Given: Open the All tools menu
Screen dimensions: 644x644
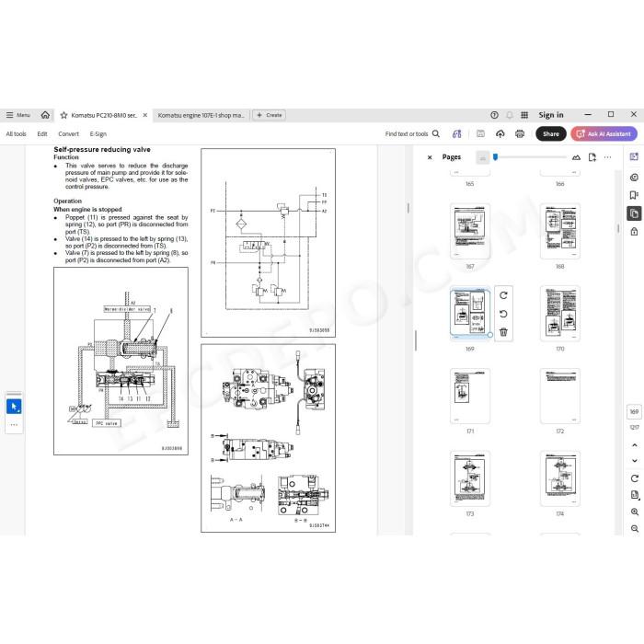Looking at the screenshot, I should point(16,134).
